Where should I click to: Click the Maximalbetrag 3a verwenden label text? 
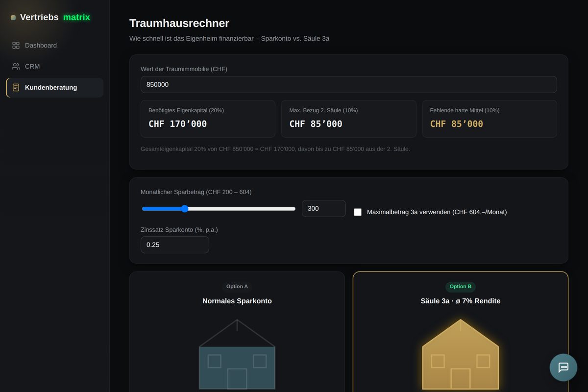(437, 212)
